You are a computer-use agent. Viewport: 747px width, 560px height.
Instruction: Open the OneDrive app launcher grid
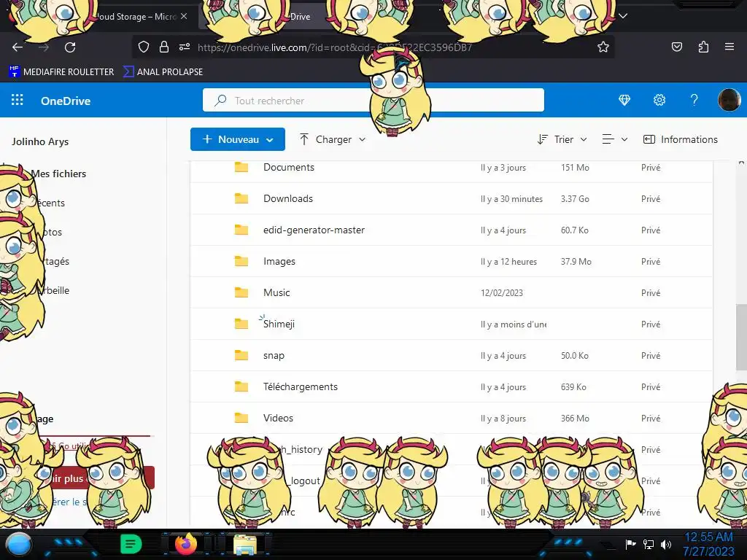[18, 100]
